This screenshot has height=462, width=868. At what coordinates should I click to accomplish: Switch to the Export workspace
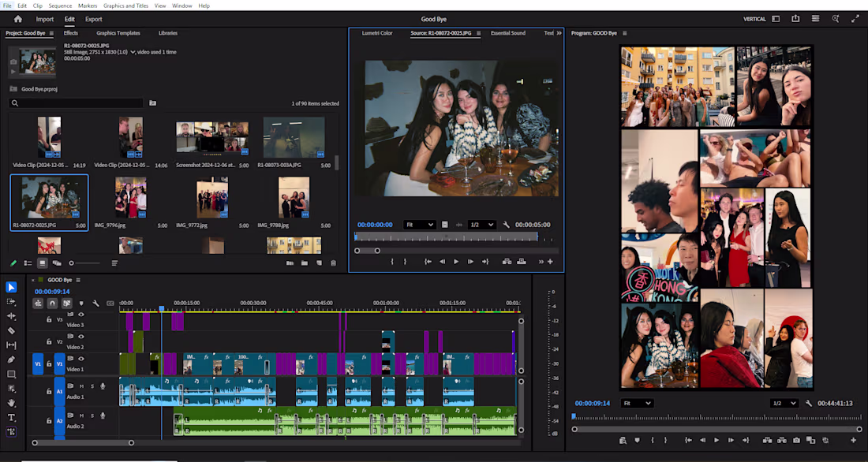tap(94, 19)
